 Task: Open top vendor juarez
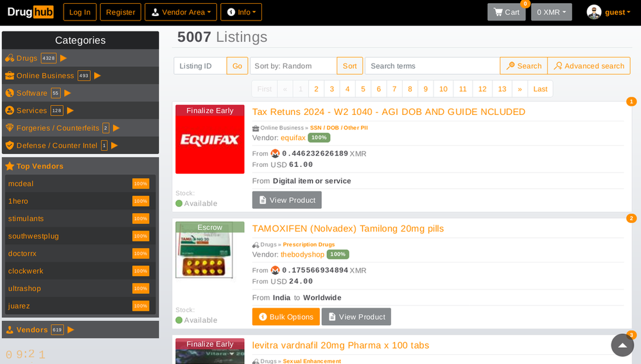tap(19, 306)
